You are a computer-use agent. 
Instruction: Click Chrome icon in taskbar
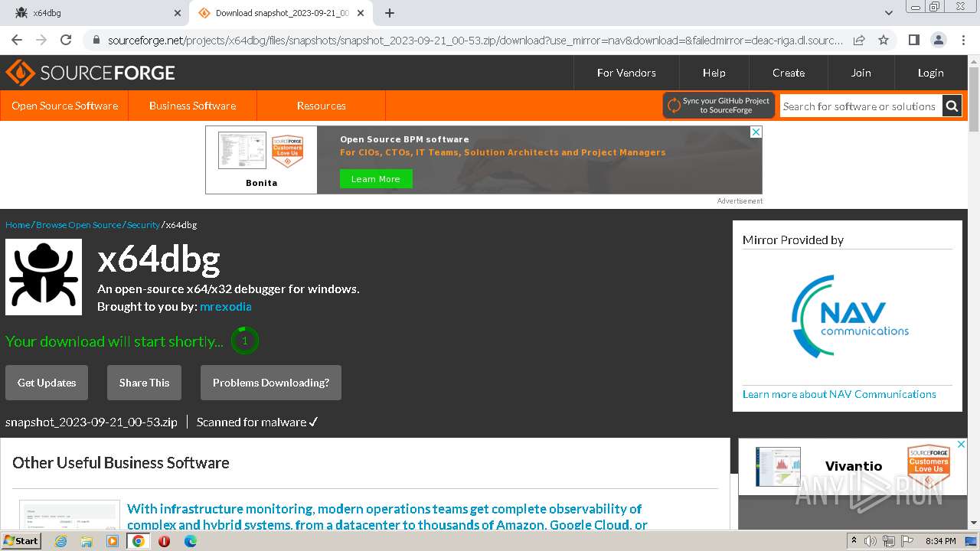139,541
